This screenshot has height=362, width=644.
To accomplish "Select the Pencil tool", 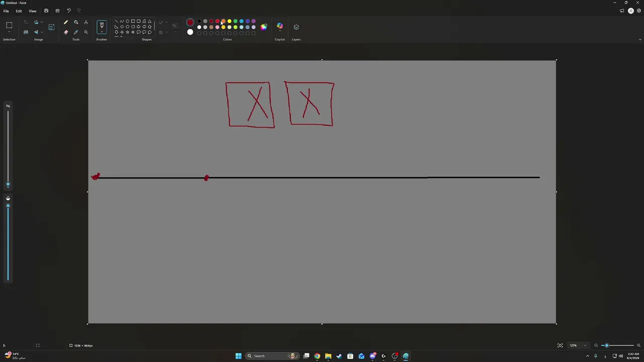I will (66, 22).
